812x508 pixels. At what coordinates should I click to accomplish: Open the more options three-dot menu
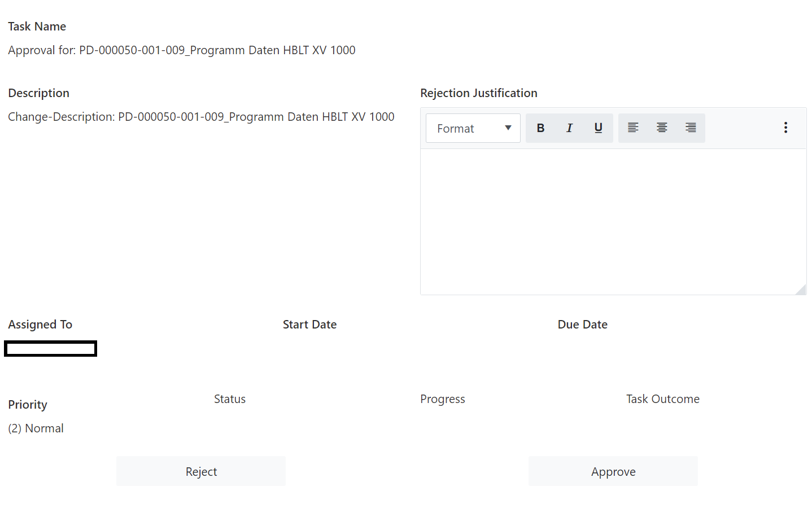pyautogui.click(x=785, y=128)
